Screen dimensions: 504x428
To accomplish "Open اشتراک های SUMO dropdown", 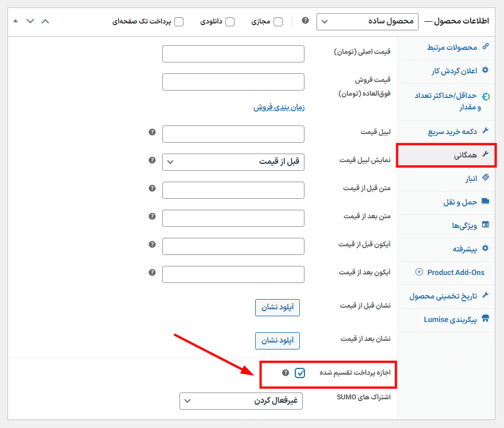I will pos(241,401).
